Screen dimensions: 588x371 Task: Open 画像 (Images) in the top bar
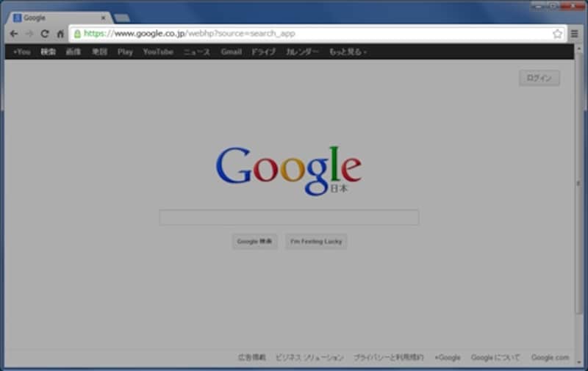click(x=73, y=52)
